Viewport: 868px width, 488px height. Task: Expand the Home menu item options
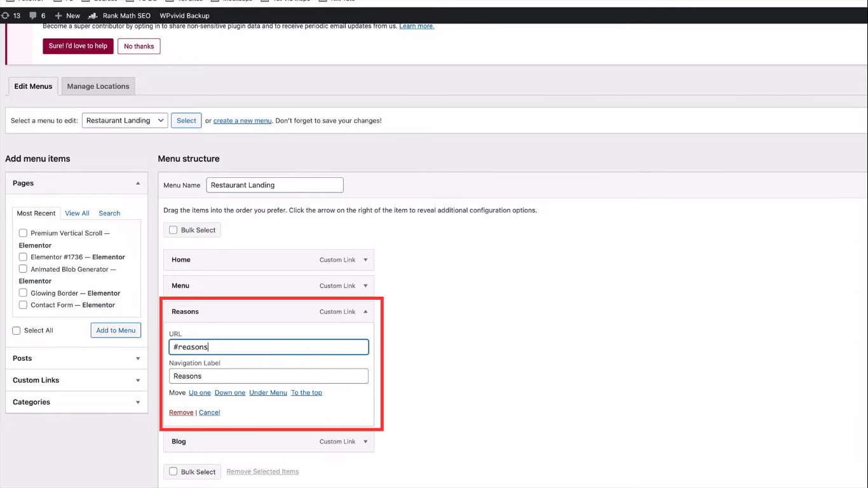click(365, 260)
